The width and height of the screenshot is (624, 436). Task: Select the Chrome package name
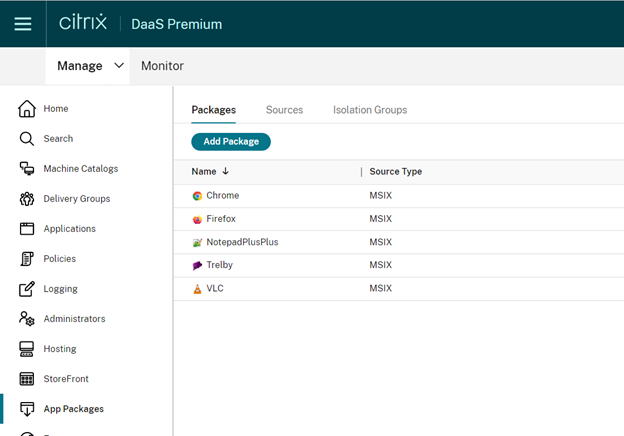click(222, 195)
